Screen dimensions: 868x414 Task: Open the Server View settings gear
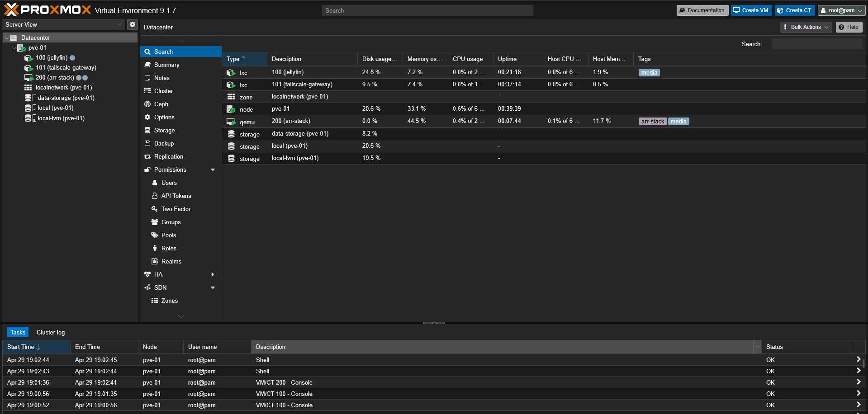point(133,24)
